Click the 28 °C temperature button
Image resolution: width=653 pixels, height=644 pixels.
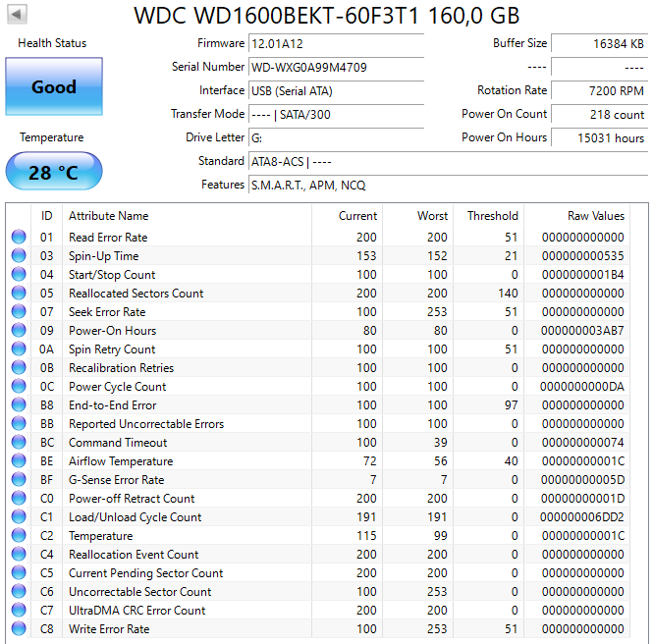[x=53, y=173]
